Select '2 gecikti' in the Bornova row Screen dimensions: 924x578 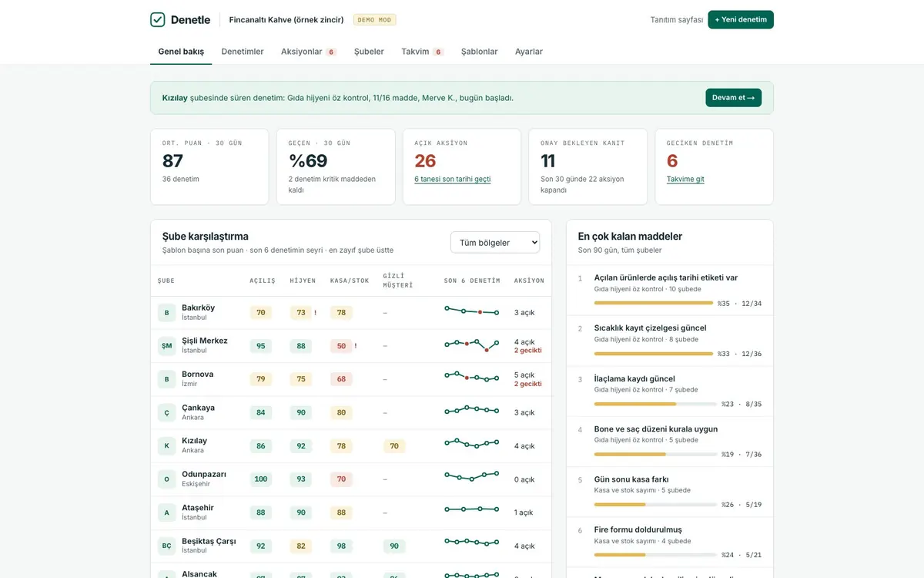click(528, 384)
